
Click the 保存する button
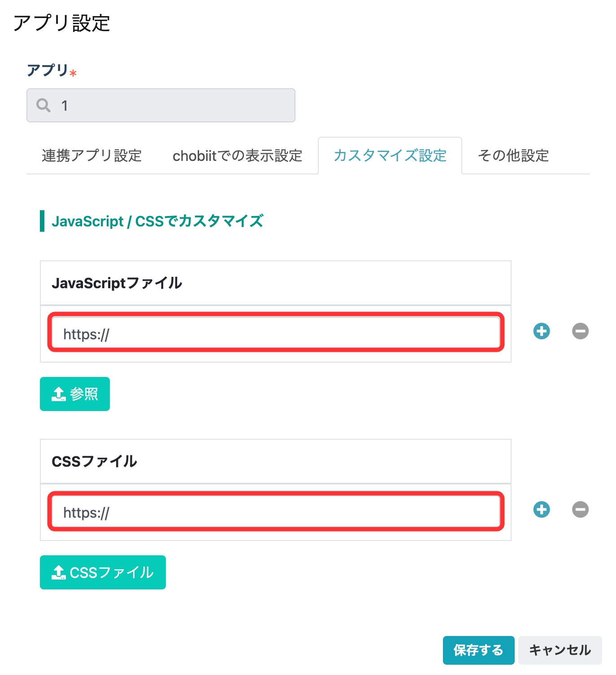(478, 650)
